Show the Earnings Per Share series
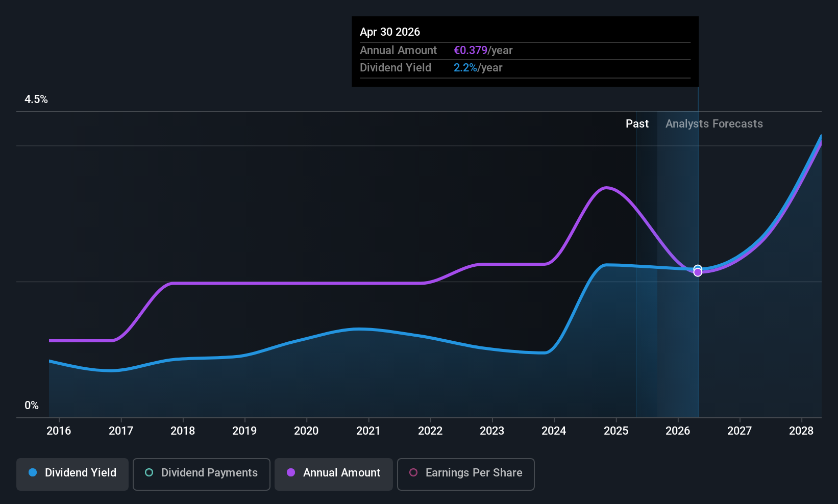This screenshot has width=838, height=504. click(x=466, y=474)
